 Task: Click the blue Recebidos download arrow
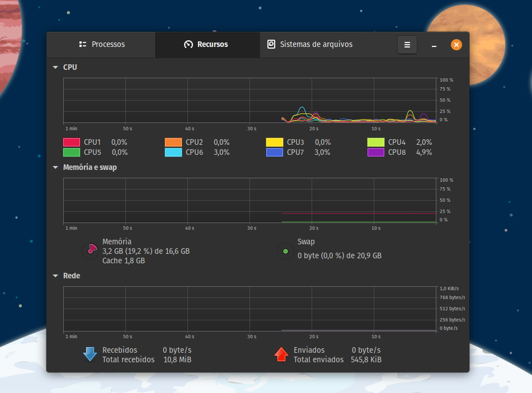(90, 354)
